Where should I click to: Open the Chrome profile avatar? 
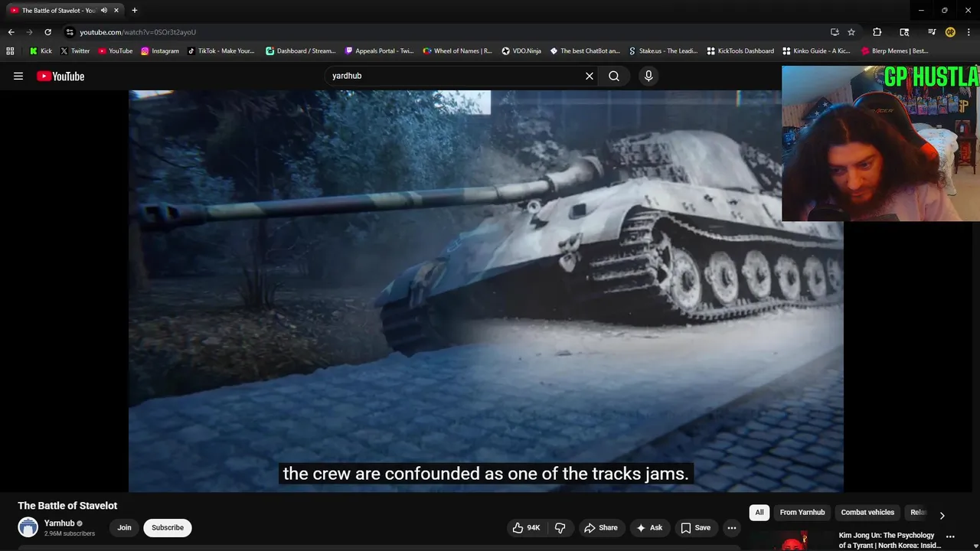(x=950, y=32)
